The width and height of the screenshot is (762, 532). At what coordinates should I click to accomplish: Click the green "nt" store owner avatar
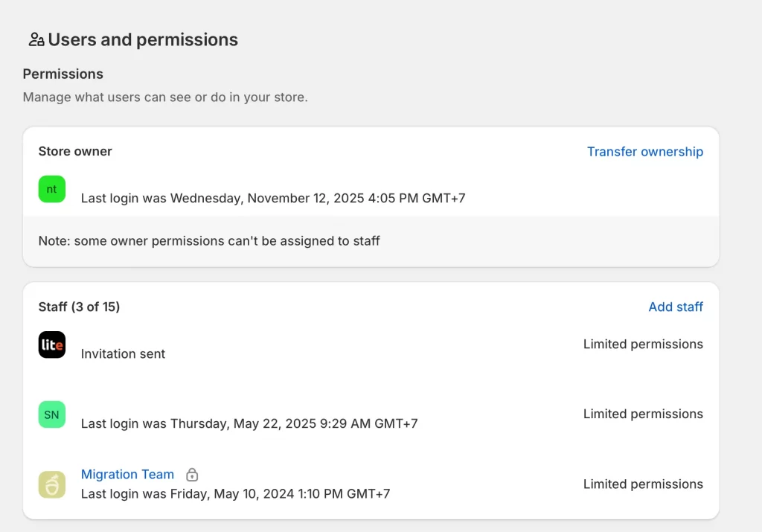click(x=51, y=189)
